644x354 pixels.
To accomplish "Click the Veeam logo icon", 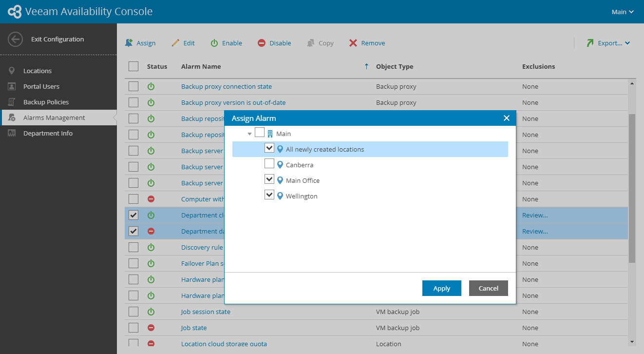I will (x=15, y=12).
